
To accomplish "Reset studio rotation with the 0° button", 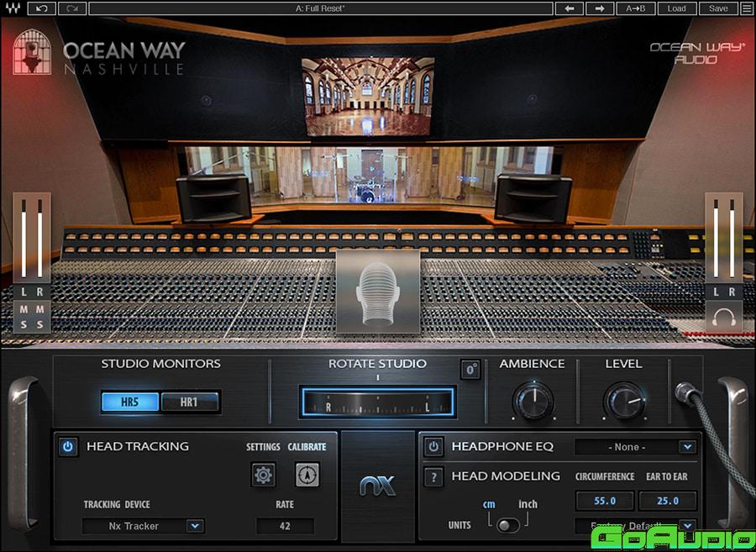I will 470,370.
